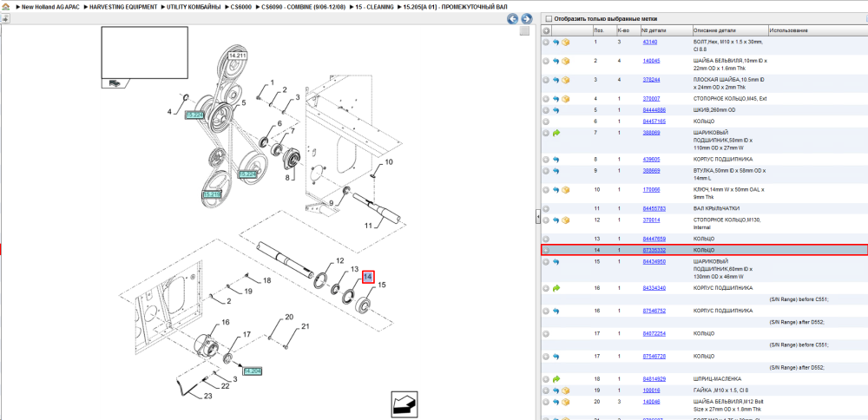
Task: Select 'ШКИВ,260mm OD' description text
Action: pos(714,110)
